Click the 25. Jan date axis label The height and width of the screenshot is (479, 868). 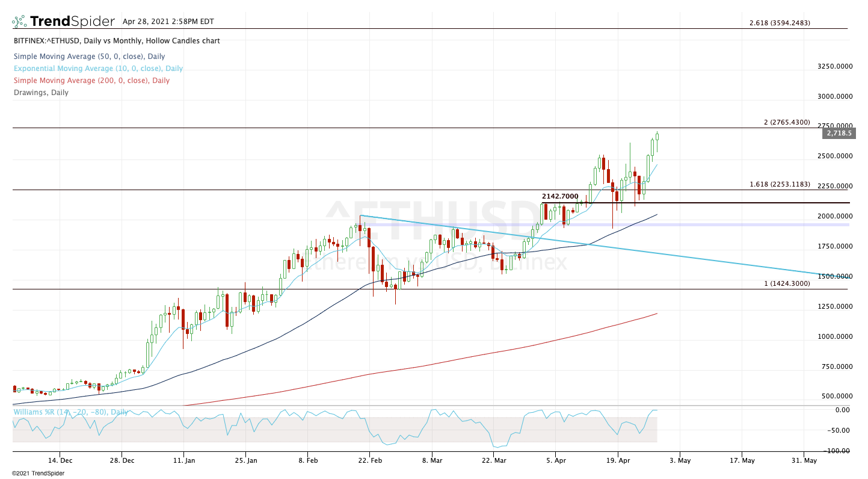(245, 460)
